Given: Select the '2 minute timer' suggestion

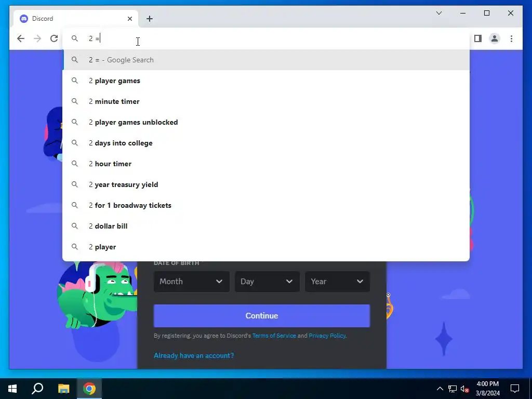Looking at the screenshot, I should (x=267, y=101).
